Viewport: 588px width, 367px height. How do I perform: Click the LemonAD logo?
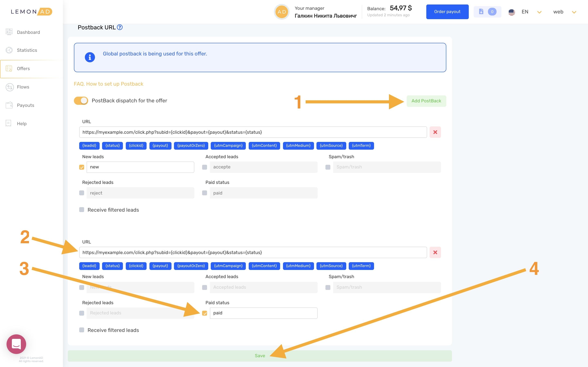(31, 12)
